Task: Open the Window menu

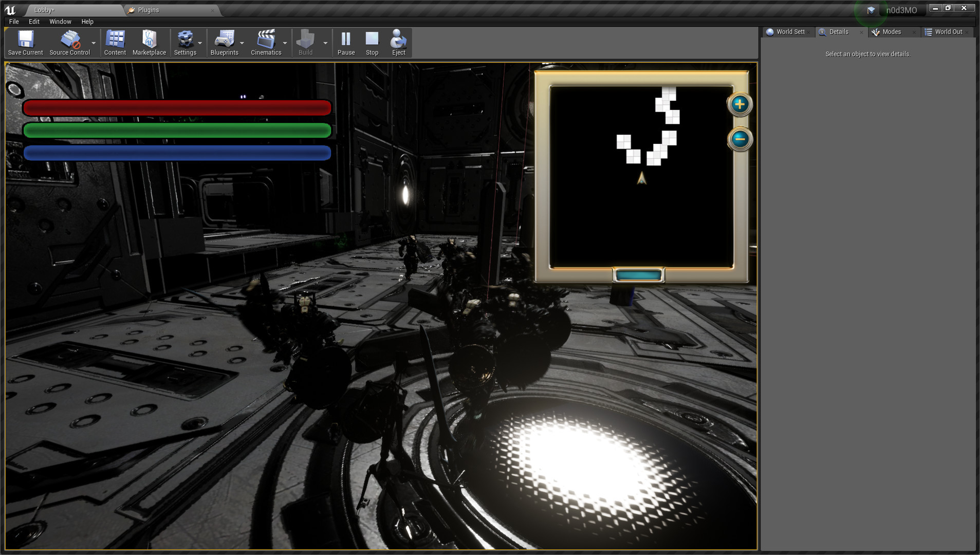Action: point(60,22)
